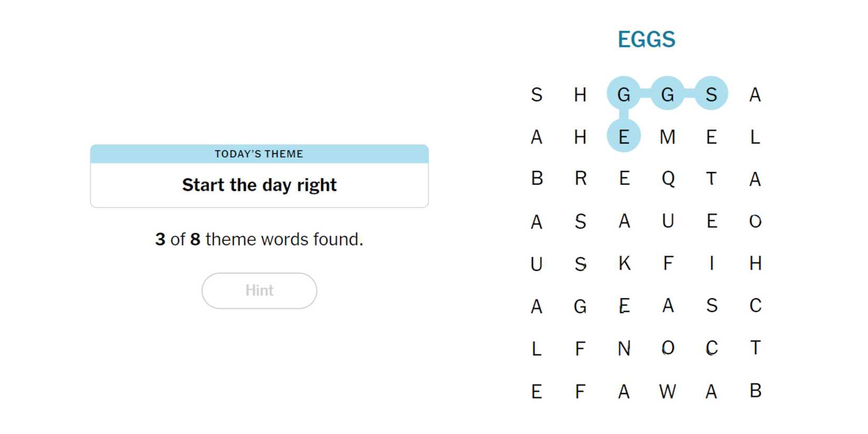The image size is (868, 434).
Task: Tap the letter Q tile
Action: point(668,179)
